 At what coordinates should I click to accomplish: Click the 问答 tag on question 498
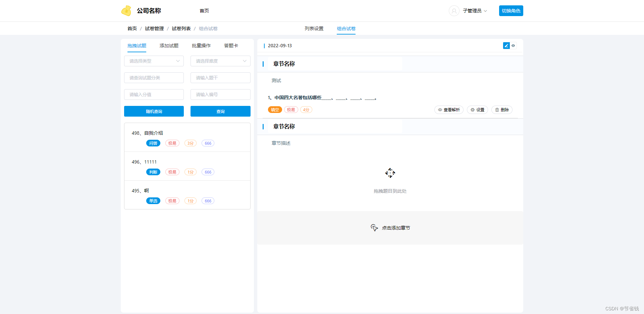pos(153,143)
